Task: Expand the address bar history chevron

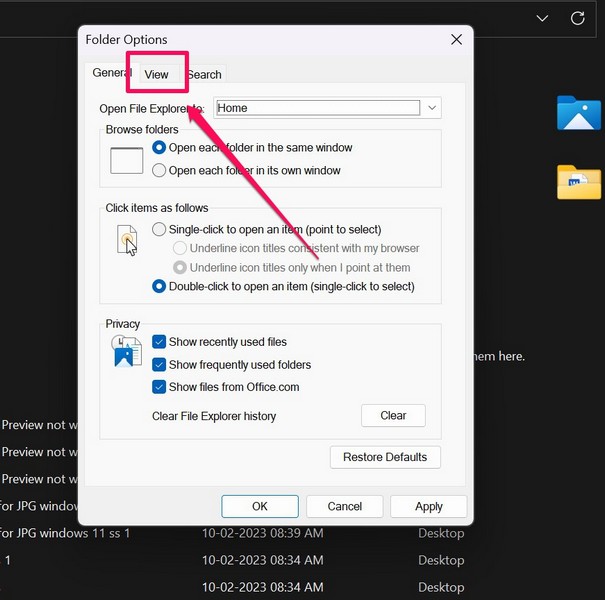Action: (542, 18)
